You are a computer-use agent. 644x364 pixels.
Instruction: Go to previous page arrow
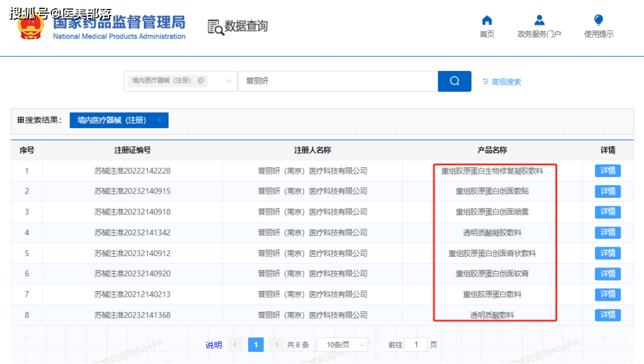click(235, 345)
